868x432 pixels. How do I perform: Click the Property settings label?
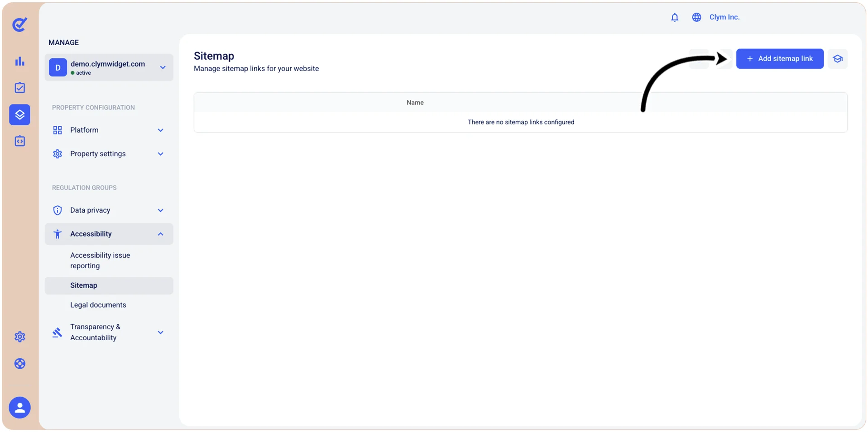pyautogui.click(x=98, y=154)
